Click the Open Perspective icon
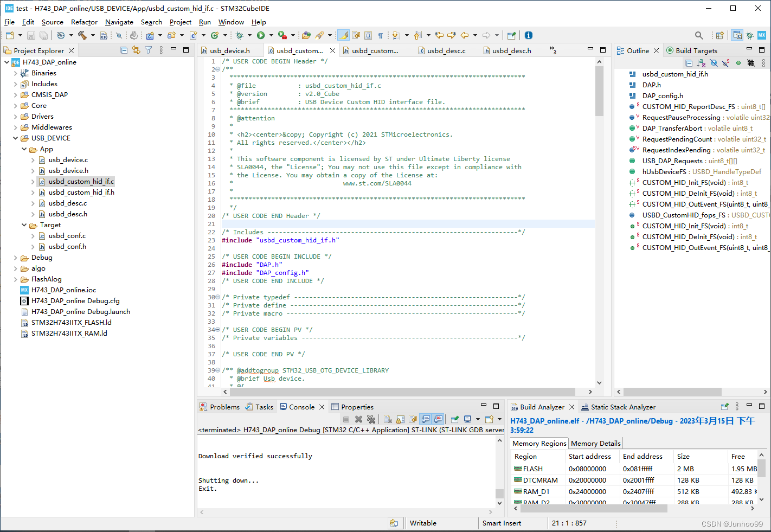Viewport: 771px width, 532px height. pyautogui.click(x=719, y=35)
